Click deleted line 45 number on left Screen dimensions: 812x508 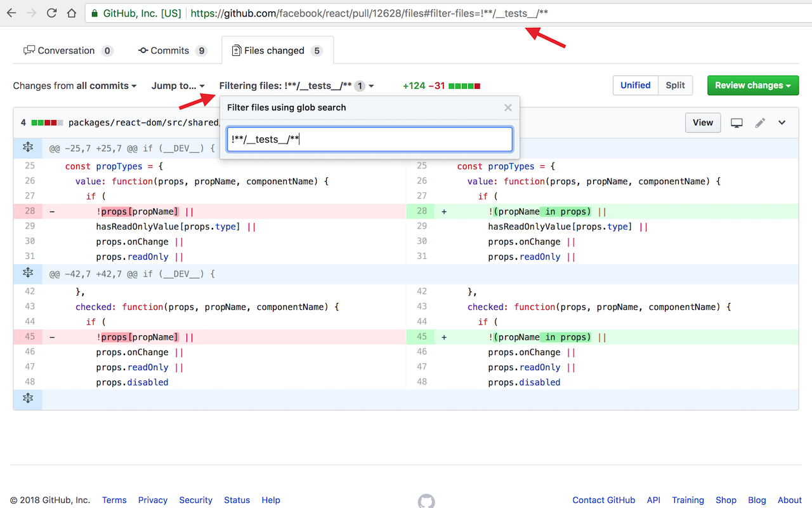(30, 337)
